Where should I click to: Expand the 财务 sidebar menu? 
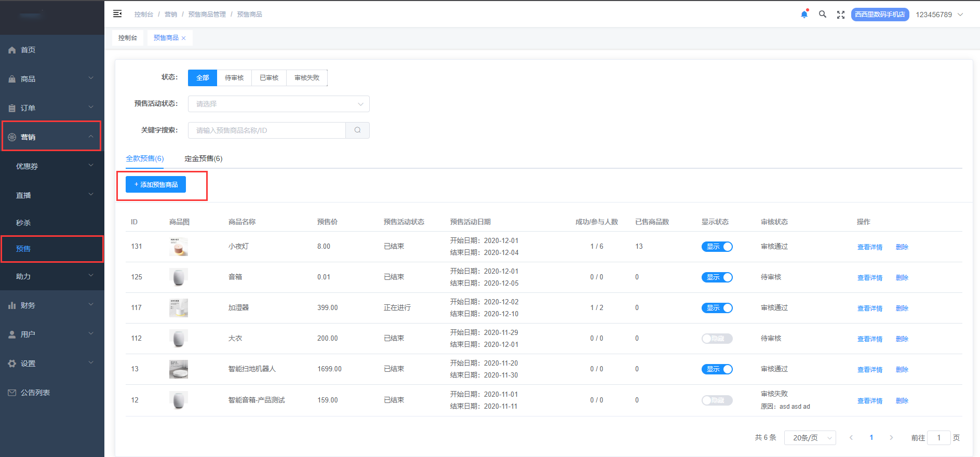click(52, 305)
